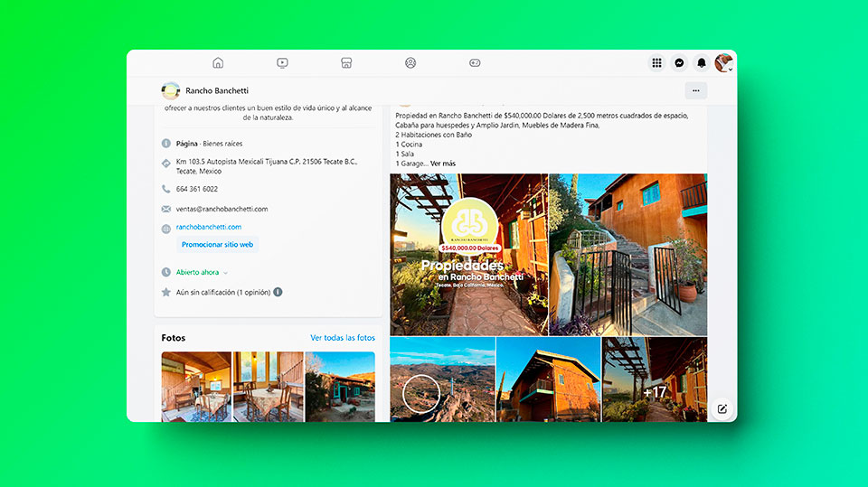Image resolution: width=868 pixels, height=487 pixels.
Task: Open the +17 more photos thumbnail
Action: (655, 379)
